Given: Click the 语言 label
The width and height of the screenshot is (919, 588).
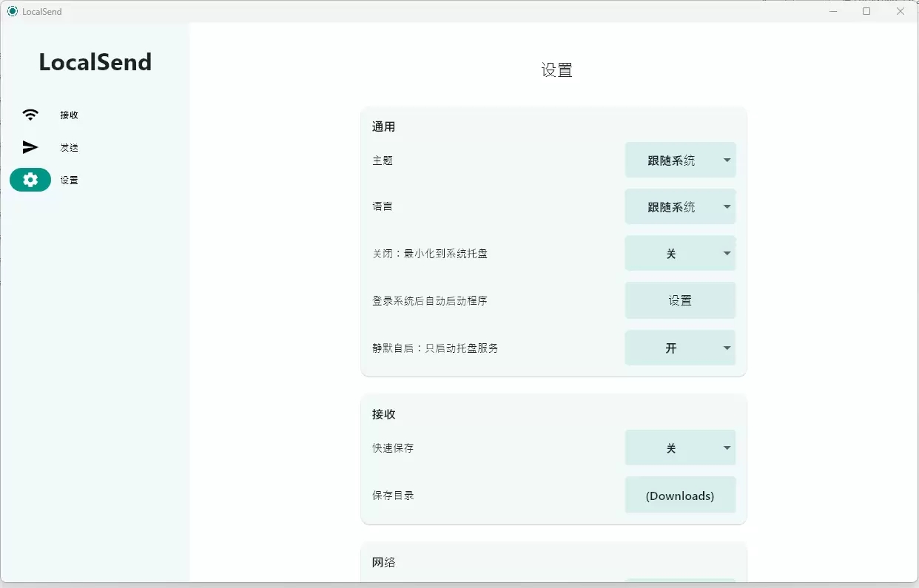Looking at the screenshot, I should pyautogui.click(x=383, y=206).
